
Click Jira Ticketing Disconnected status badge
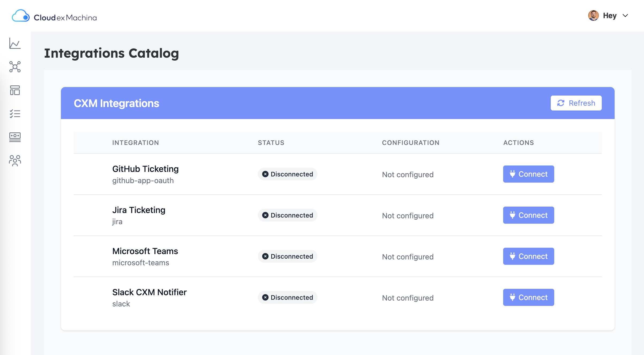[288, 215]
